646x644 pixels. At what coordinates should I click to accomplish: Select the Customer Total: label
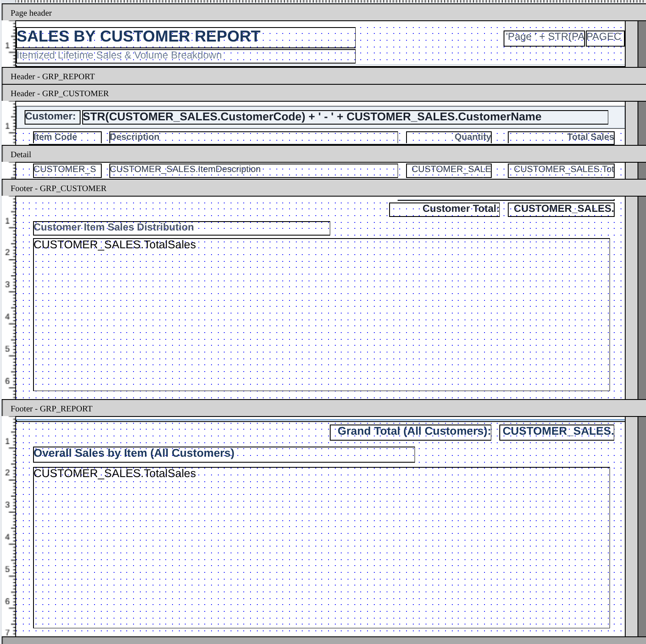pos(445,210)
